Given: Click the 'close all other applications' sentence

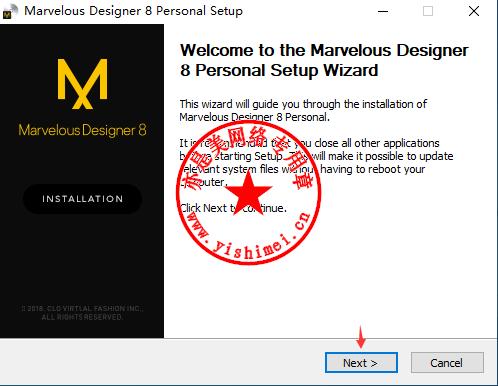Looking at the screenshot, I should click(x=316, y=162).
